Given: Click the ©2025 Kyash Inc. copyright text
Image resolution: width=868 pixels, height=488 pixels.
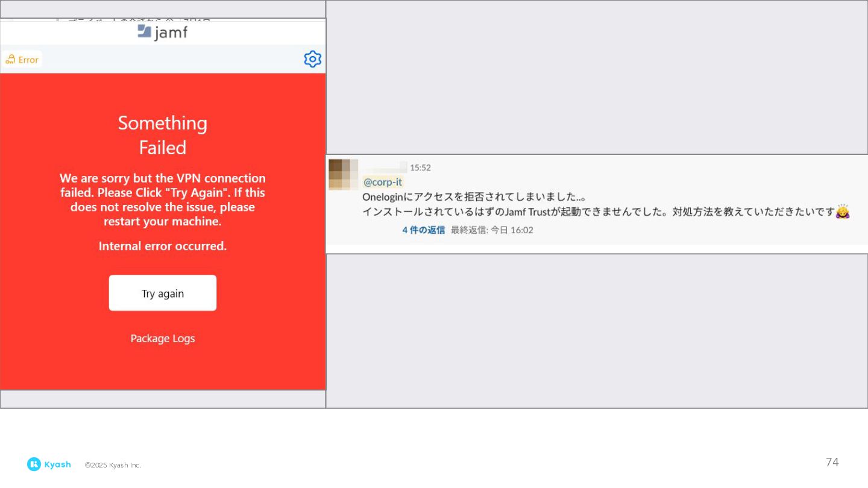Looking at the screenshot, I should [x=113, y=465].
